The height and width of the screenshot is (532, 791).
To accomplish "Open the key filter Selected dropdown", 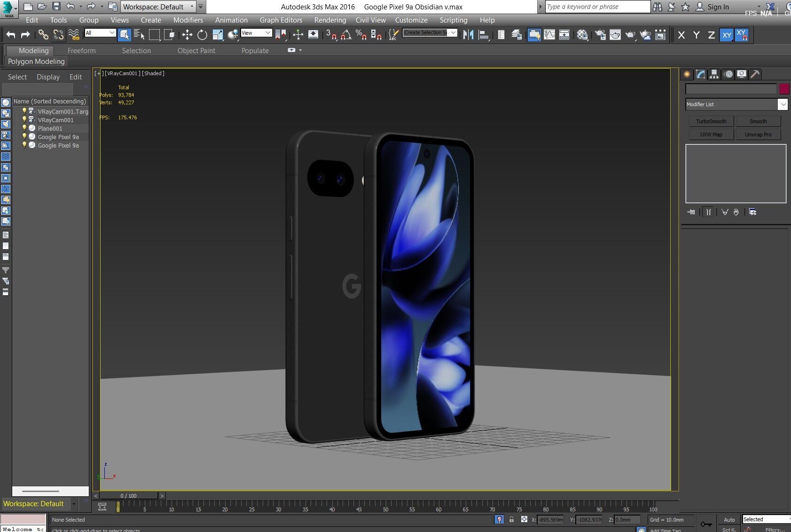I will [766, 519].
